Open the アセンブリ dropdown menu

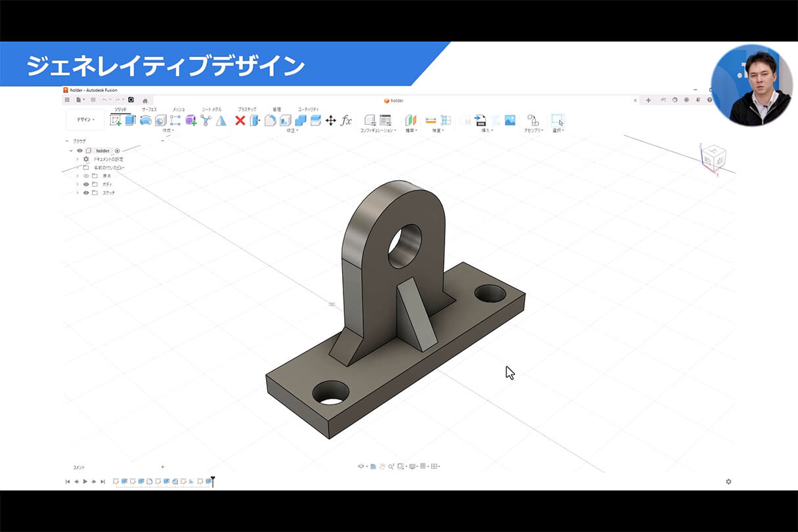tap(533, 131)
